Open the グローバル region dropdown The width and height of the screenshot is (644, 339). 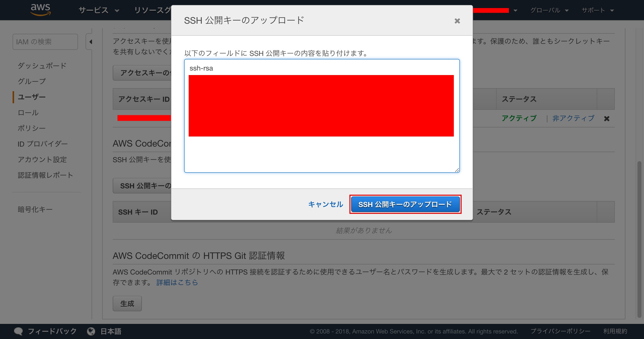(549, 10)
